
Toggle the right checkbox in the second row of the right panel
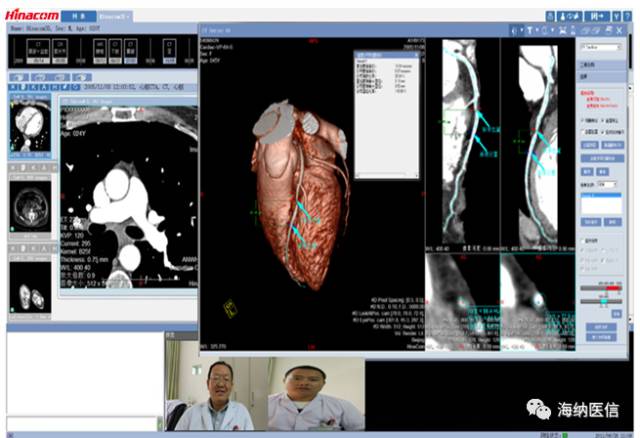(x=602, y=132)
